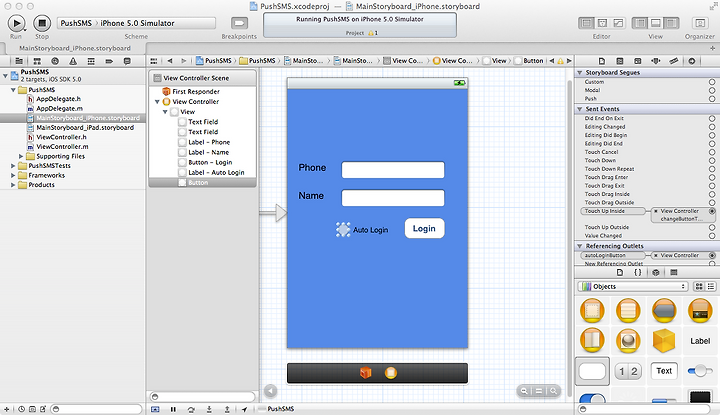Switch library to icon grid view
The image size is (720, 415).
[699, 286]
